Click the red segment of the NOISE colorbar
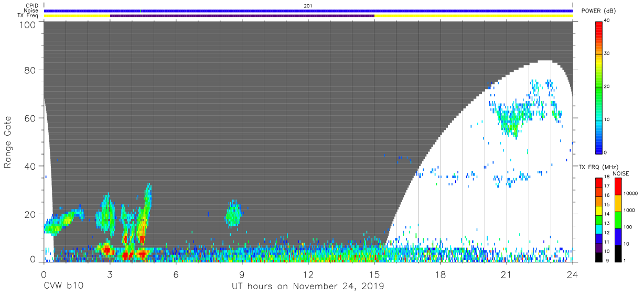The width and height of the screenshot is (644, 297). 617,186
